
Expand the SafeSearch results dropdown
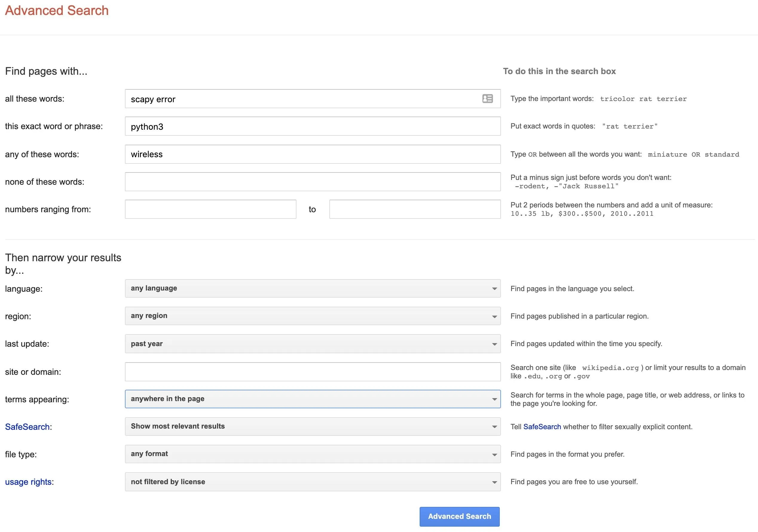click(312, 426)
